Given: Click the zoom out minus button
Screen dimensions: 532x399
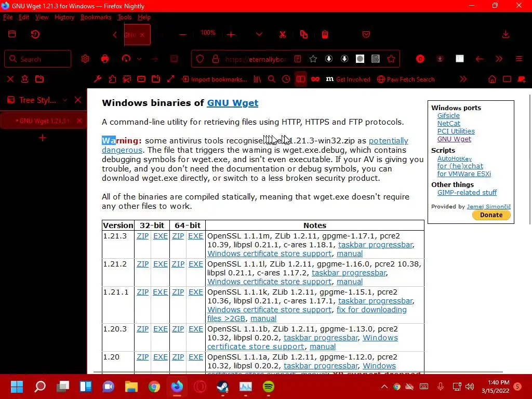Looking at the screenshot, I should click(182, 35).
